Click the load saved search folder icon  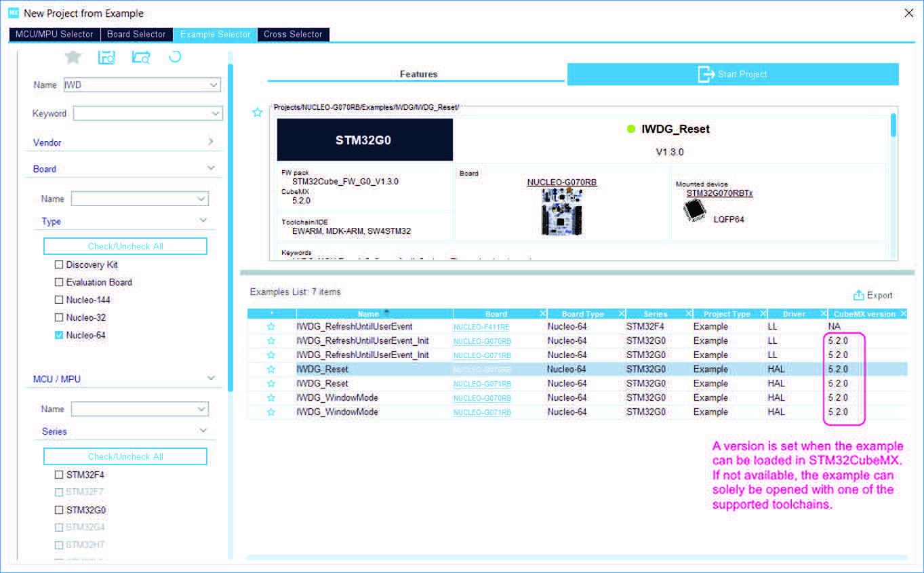coord(140,57)
